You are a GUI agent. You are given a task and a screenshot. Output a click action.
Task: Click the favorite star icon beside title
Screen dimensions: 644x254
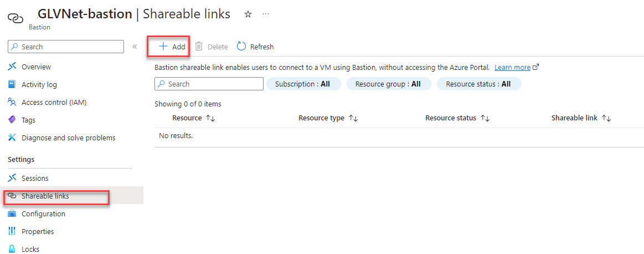pyautogui.click(x=248, y=14)
